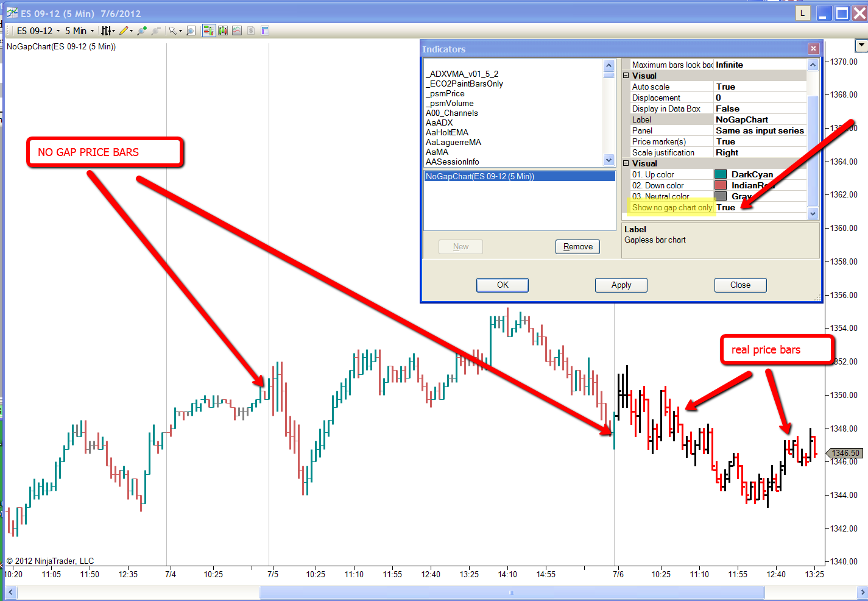Select the _psmPrice indicator
Viewport: 868px width, 601px height.
pos(445,93)
